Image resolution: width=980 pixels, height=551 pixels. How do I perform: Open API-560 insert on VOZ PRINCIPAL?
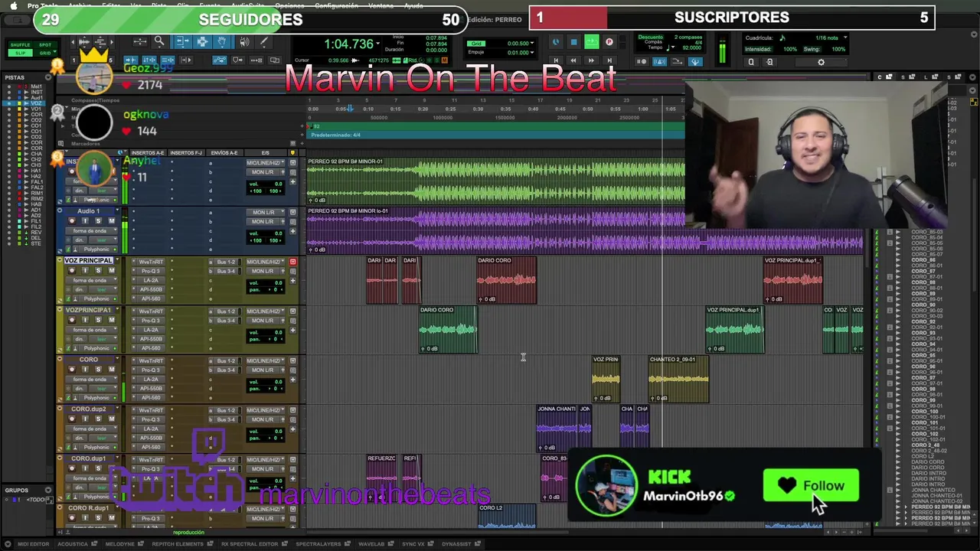point(150,298)
